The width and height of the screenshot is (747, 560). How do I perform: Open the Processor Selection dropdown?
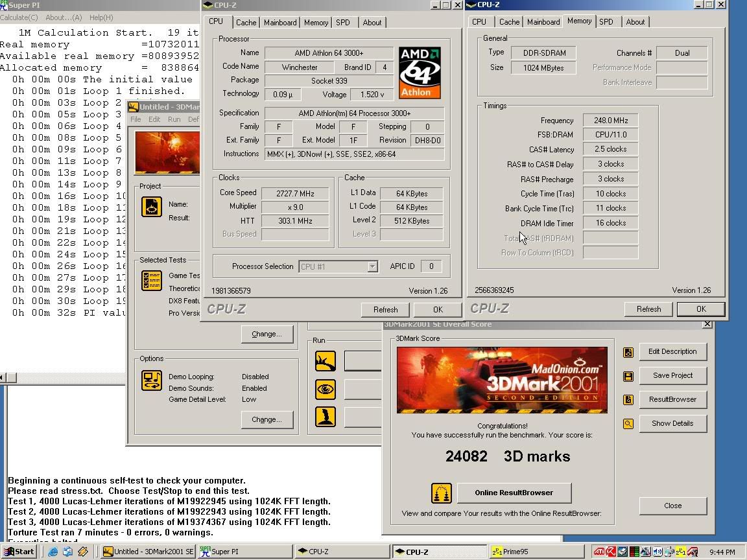pos(372,266)
